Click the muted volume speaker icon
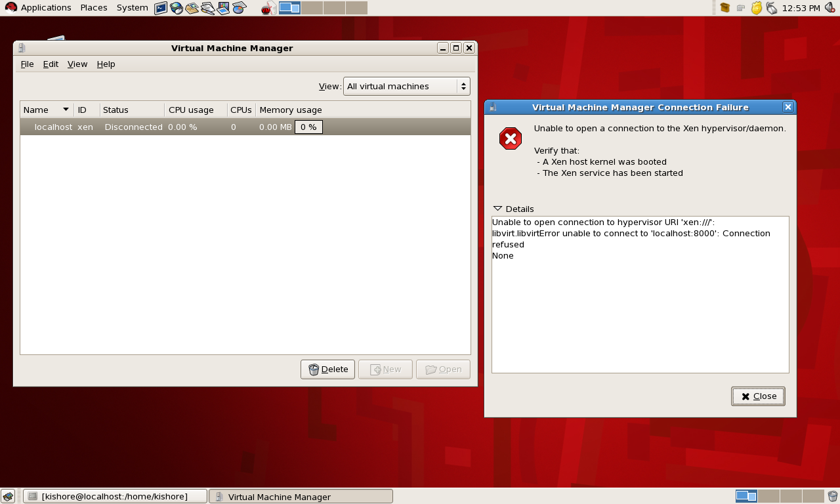The width and height of the screenshot is (840, 504). (x=830, y=8)
